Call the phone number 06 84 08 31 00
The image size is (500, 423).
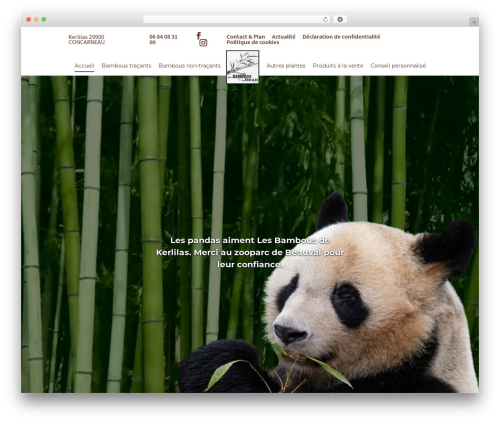(163, 40)
